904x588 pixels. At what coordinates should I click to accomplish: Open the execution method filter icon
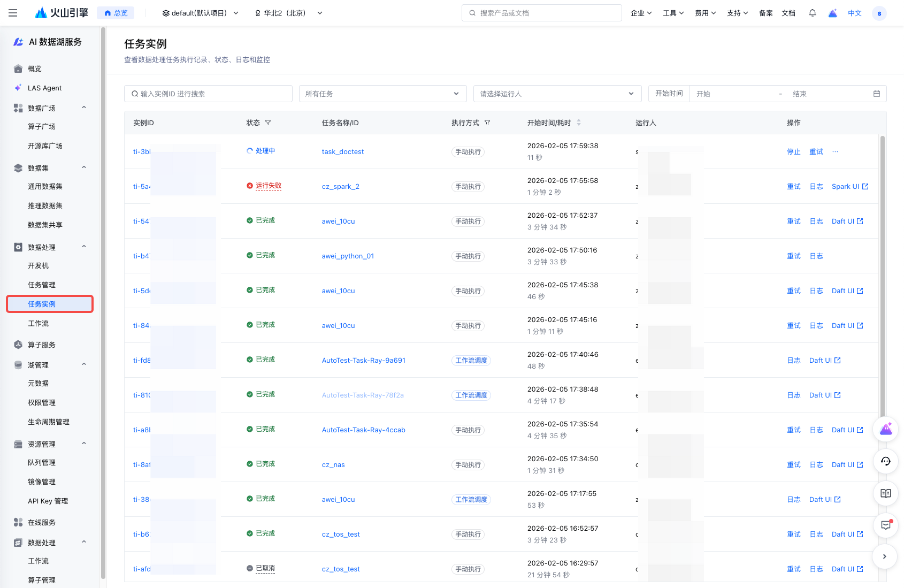487,123
